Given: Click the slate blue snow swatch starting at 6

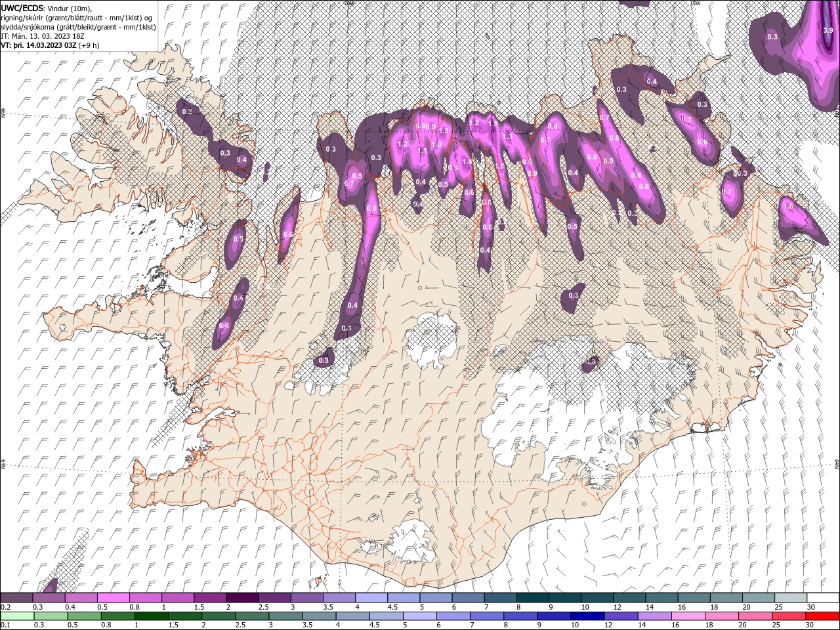Looking at the screenshot, I should [x=468, y=598].
